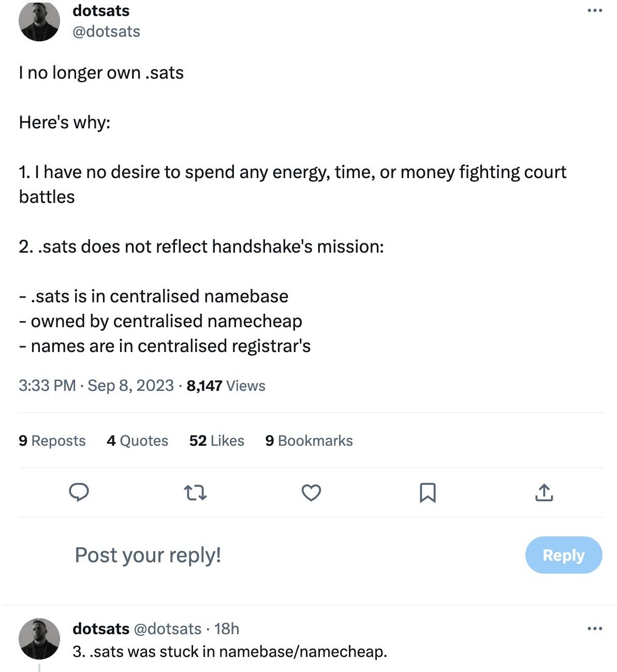
Task: Like the tweet with the heart icon
Action: [311, 492]
